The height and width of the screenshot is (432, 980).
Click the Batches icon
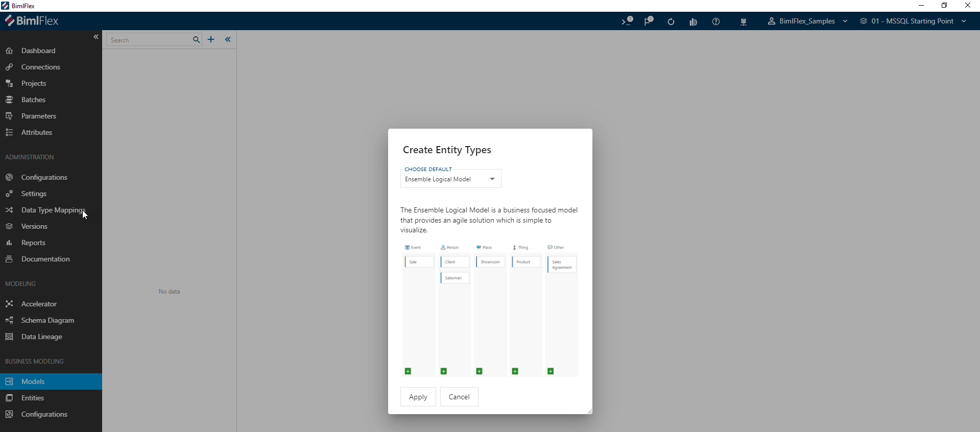pyautogui.click(x=9, y=100)
